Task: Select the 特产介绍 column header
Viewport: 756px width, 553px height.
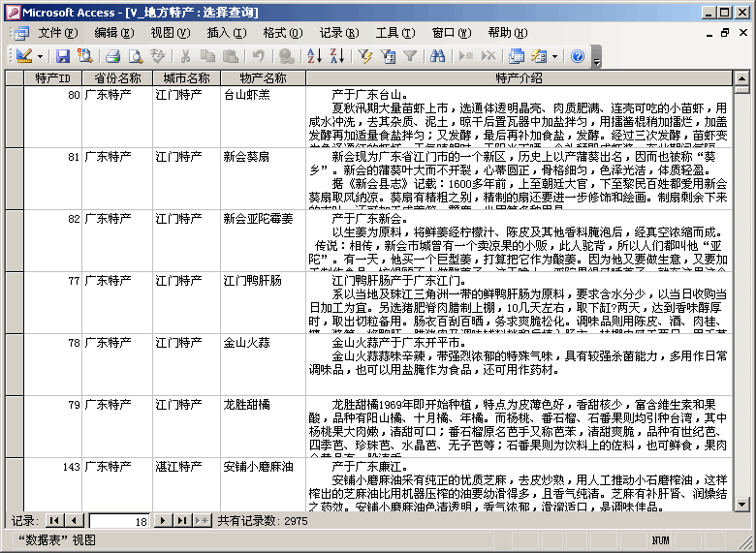Action: click(x=519, y=78)
